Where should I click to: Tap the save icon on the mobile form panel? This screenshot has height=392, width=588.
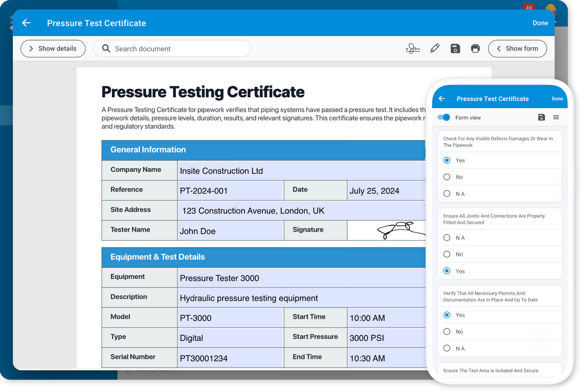click(541, 117)
